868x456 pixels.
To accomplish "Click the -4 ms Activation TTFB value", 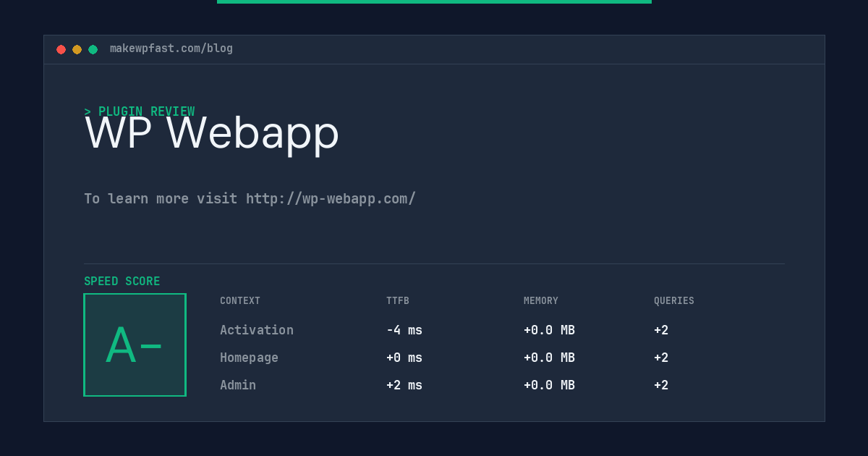I will pyautogui.click(x=404, y=330).
